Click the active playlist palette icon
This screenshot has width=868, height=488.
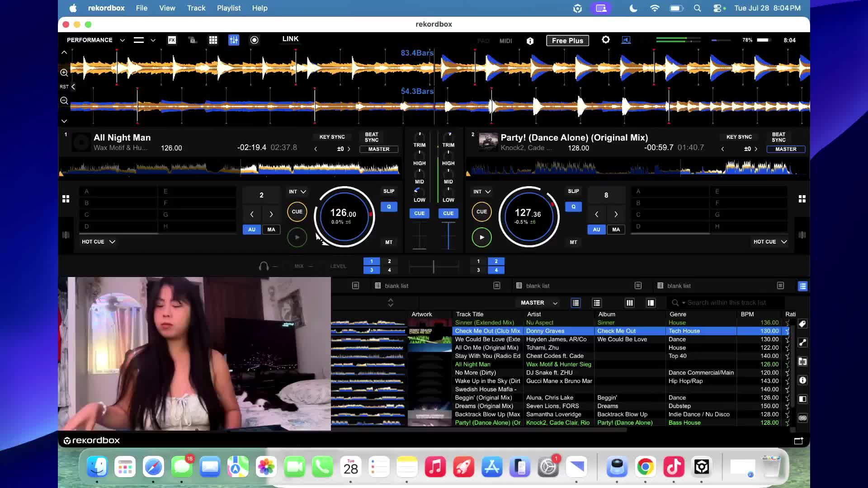click(x=802, y=286)
